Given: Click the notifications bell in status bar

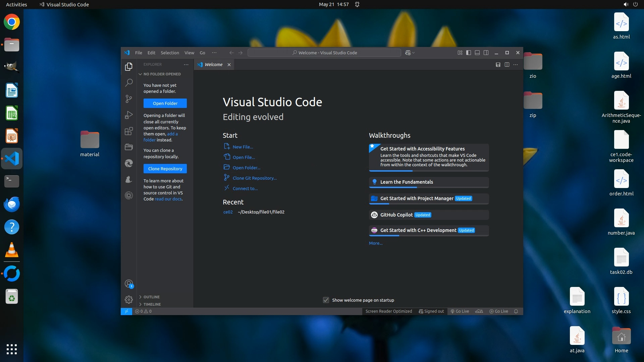Looking at the screenshot, I should tap(516, 311).
